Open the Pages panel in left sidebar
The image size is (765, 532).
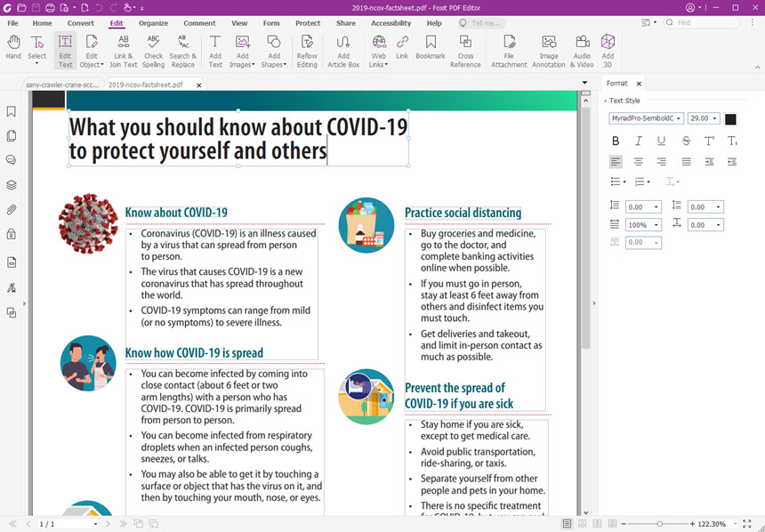pos(12,136)
